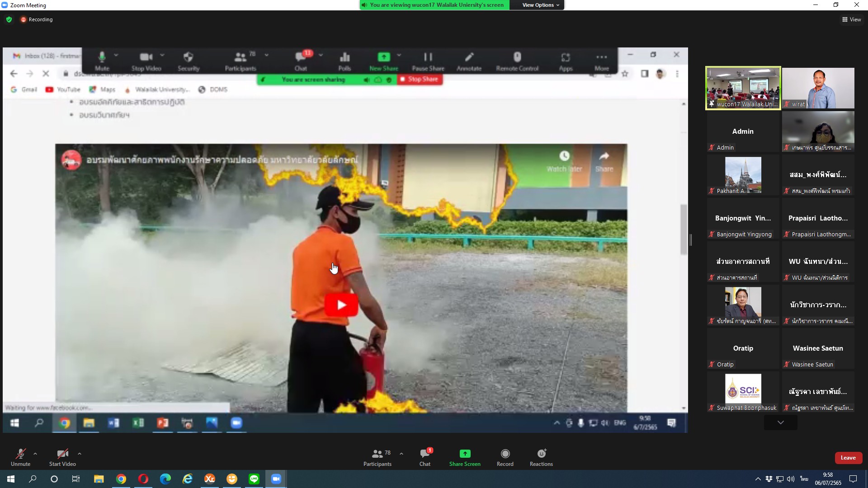The width and height of the screenshot is (868, 488).
Task: Click the Thai input language indicator
Action: click(x=804, y=479)
